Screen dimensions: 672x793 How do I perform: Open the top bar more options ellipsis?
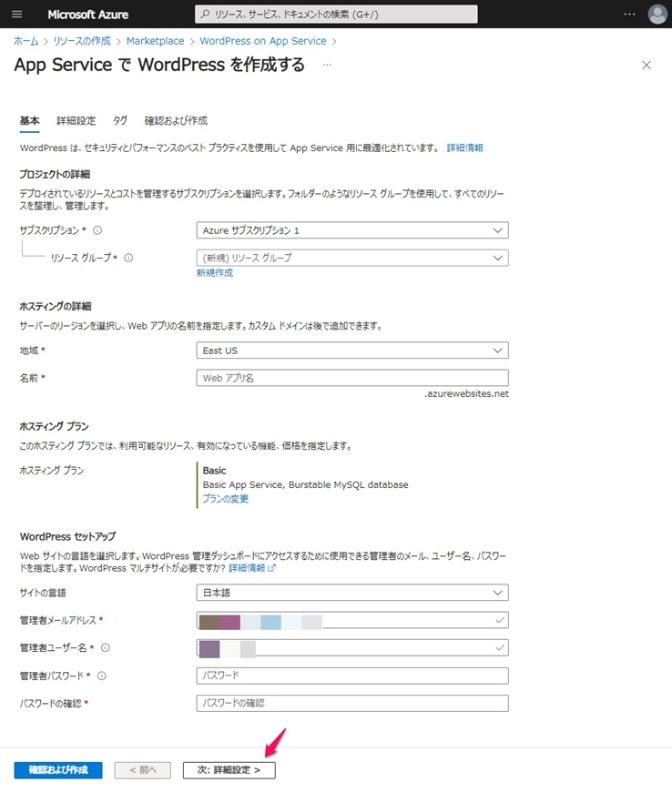coord(629,15)
